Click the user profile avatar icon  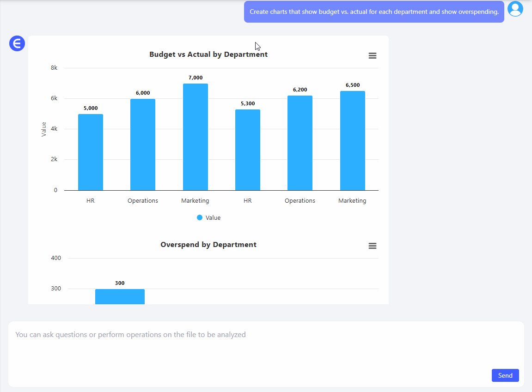515,9
